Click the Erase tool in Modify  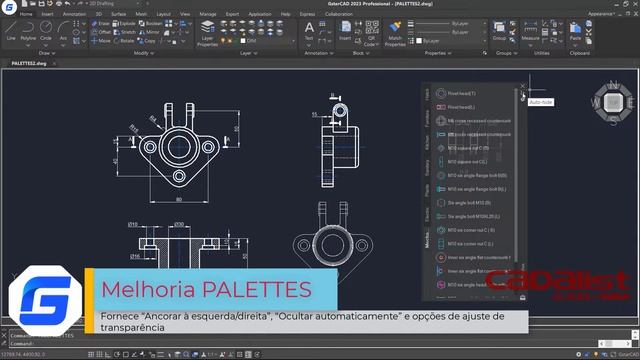coord(100,24)
